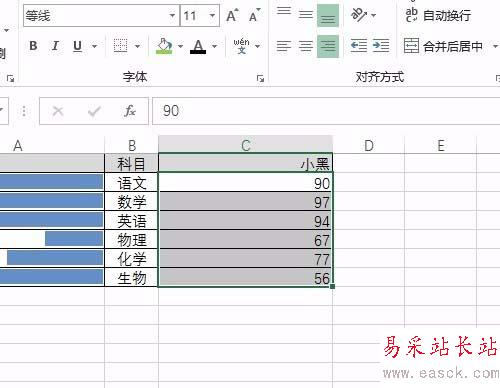Select column A header
The image size is (500, 388).
pos(52,145)
